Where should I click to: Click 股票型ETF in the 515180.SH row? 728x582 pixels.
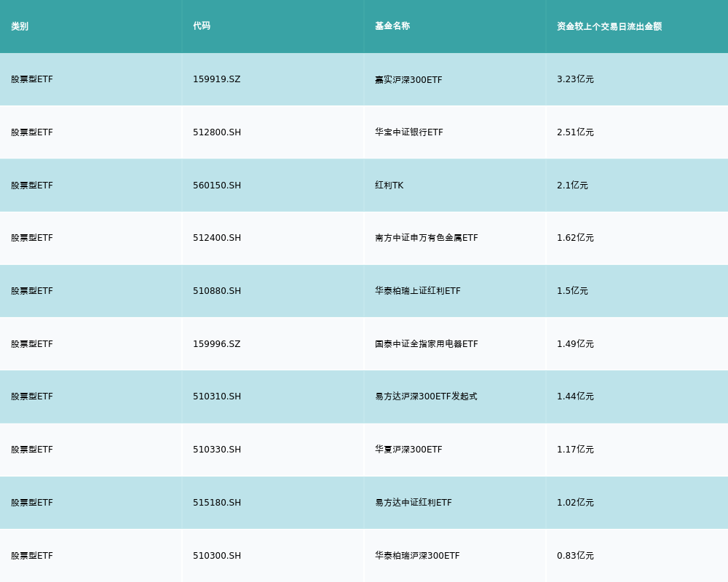tap(32, 503)
